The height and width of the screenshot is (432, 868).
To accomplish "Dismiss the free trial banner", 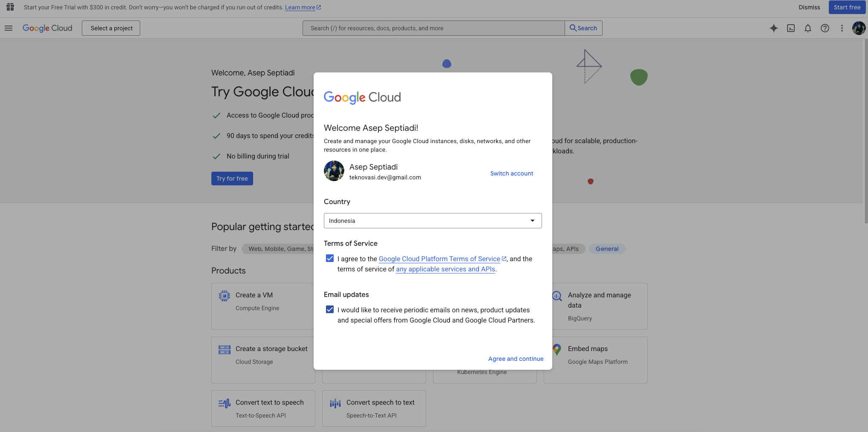I will point(809,7).
